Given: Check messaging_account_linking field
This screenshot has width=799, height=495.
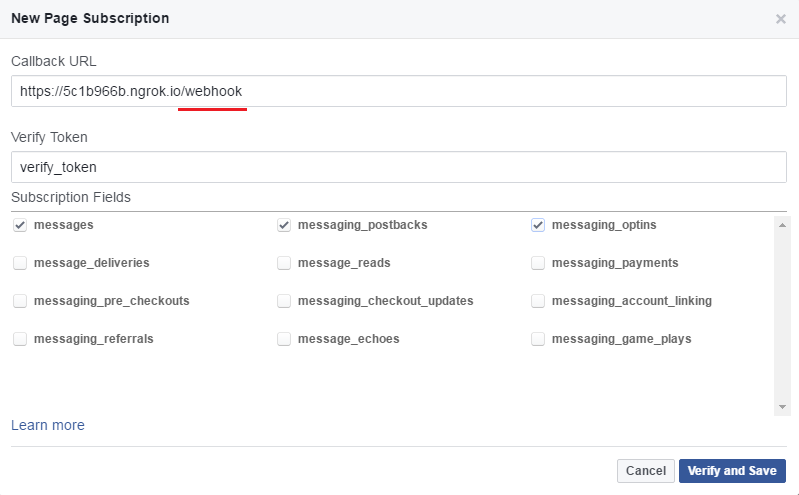Looking at the screenshot, I should (538, 301).
